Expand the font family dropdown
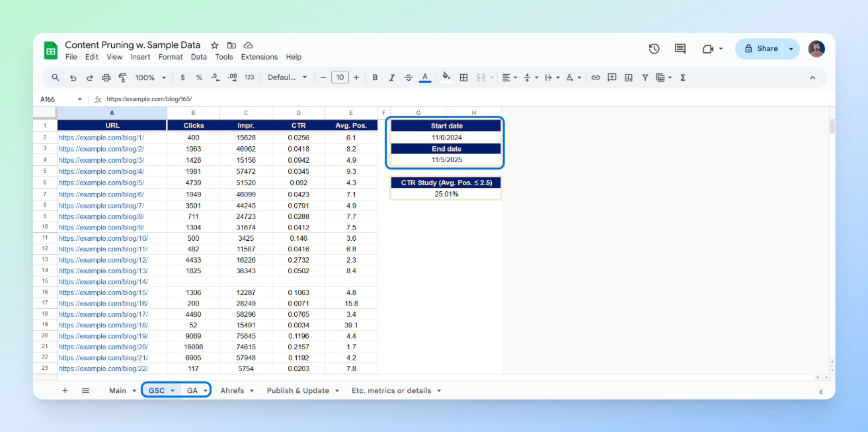 [287, 77]
